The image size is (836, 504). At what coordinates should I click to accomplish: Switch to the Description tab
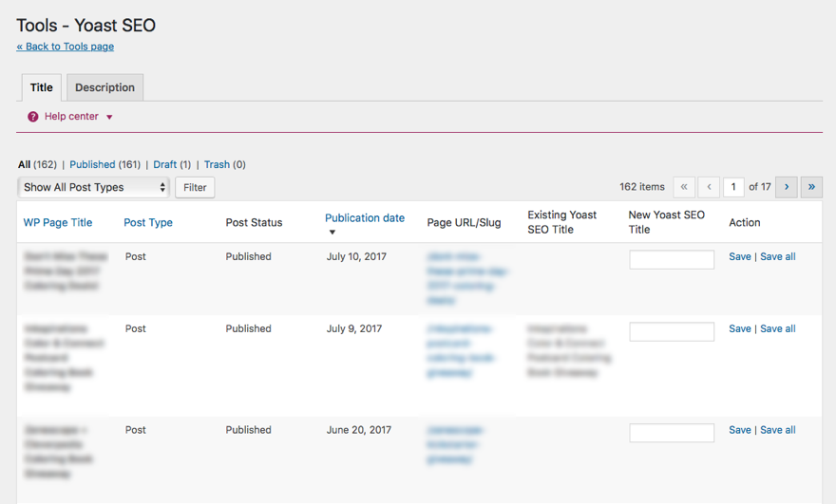(x=104, y=87)
